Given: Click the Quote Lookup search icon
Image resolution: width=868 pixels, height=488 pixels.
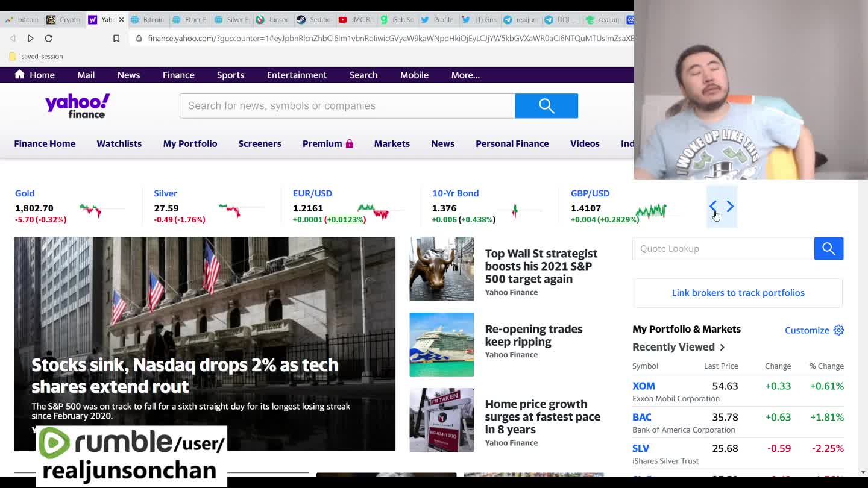Looking at the screenshot, I should [x=829, y=248].
